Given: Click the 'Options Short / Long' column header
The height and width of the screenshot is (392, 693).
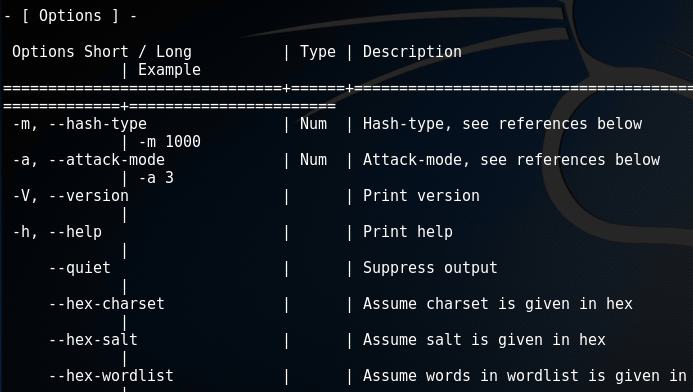Looking at the screenshot, I should 102,52.
